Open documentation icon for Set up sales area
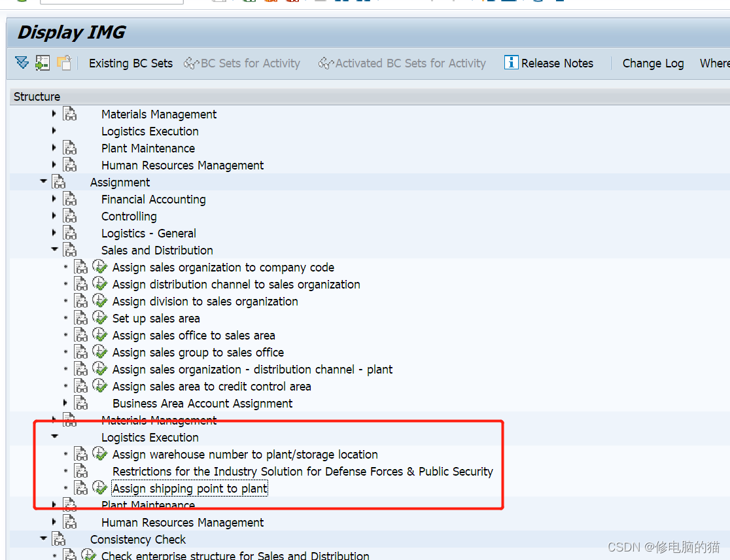 click(x=80, y=319)
